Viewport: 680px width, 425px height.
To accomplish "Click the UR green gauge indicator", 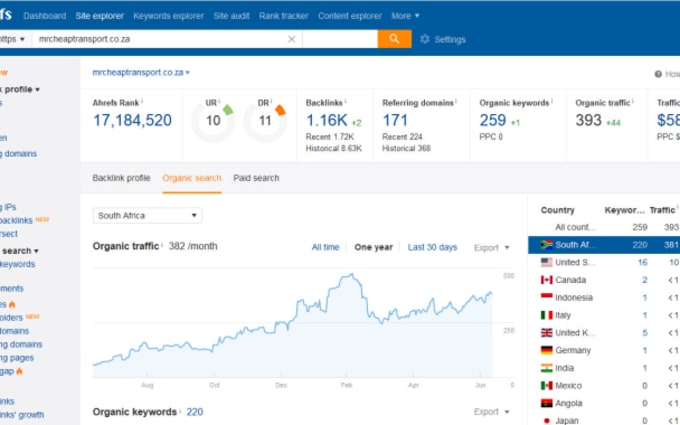I will tap(228, 110).
